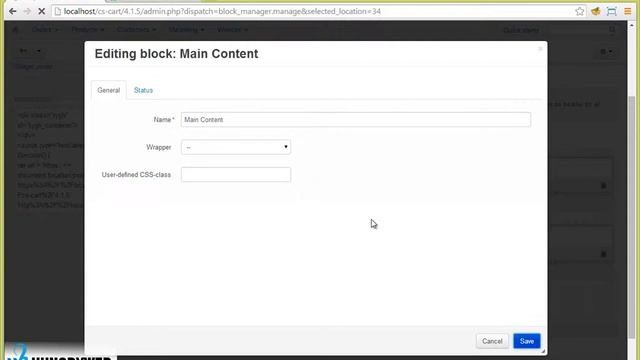Click the search icon in admin top bar
Viewport: 640px width, 360px height.
coord(612,29)
